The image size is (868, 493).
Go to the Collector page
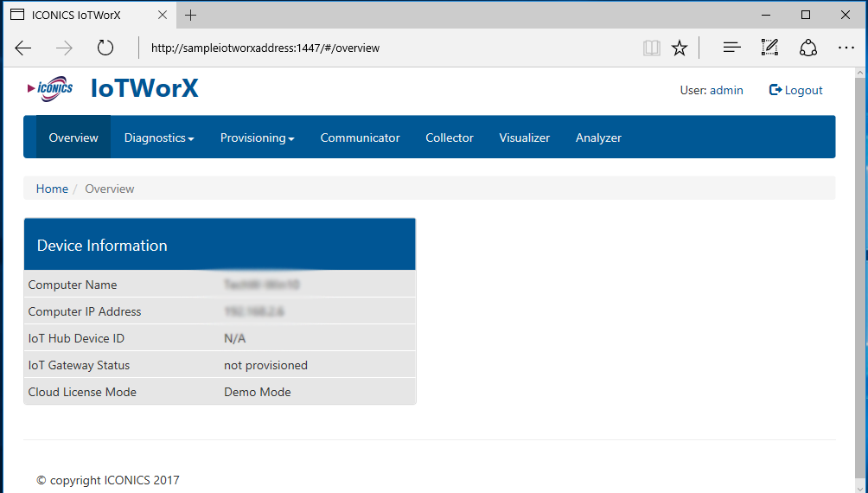(449, 138)
